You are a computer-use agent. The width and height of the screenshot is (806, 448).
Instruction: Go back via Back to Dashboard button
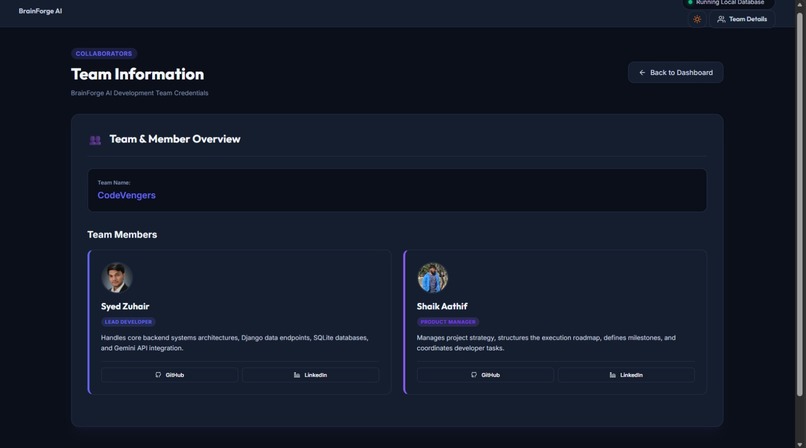(675, 72)
